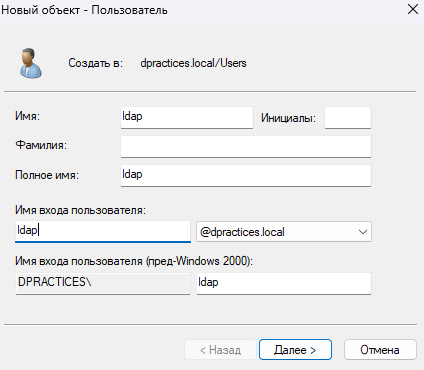Click the Имя входа пользователя (пред-Windows 2000): label

coord(134,261)
